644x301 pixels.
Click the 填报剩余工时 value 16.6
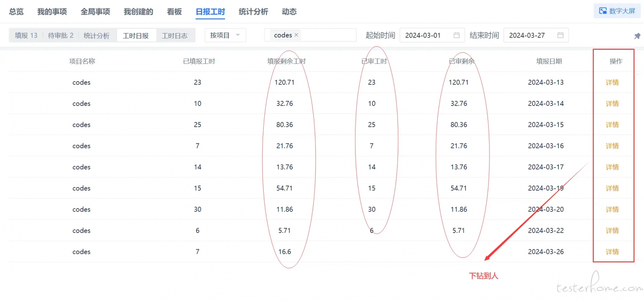click(x=284, y=252)
